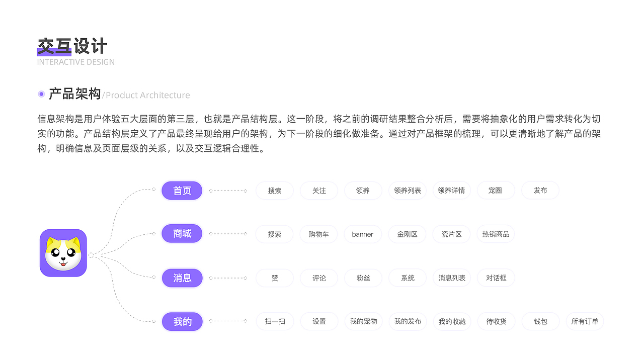Image resolution: width=644 pixels, height=362 pixels.
Task: Click the purple bullet beside 产品架构
Action: [x=41, y=94]
